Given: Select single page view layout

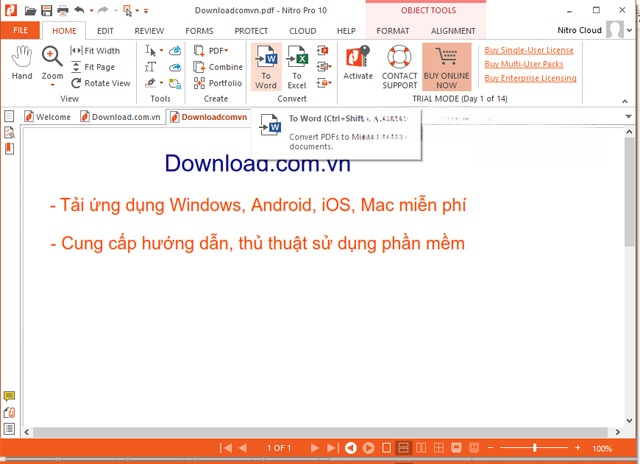Looking at the screenshot, I should [386, 448].
